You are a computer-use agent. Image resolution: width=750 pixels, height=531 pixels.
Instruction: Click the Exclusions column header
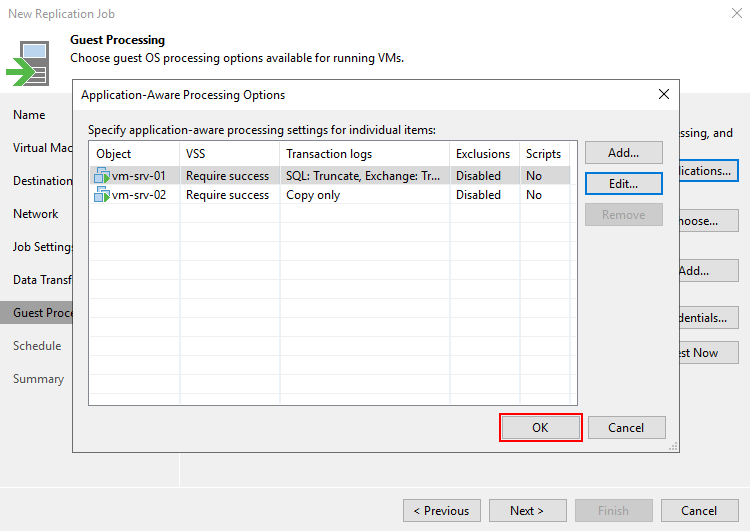[x=484, y=154]
